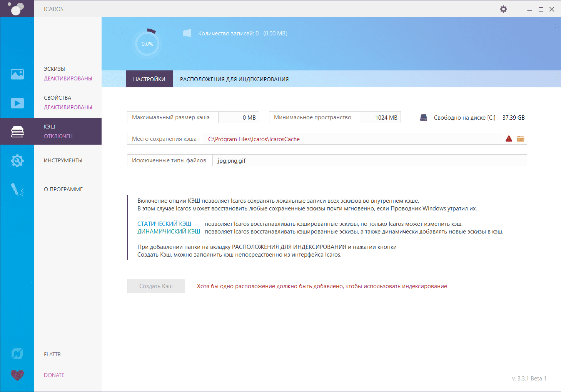Click the Icaros logo icon
Screen dimensions: 561x392
[16, 8]
